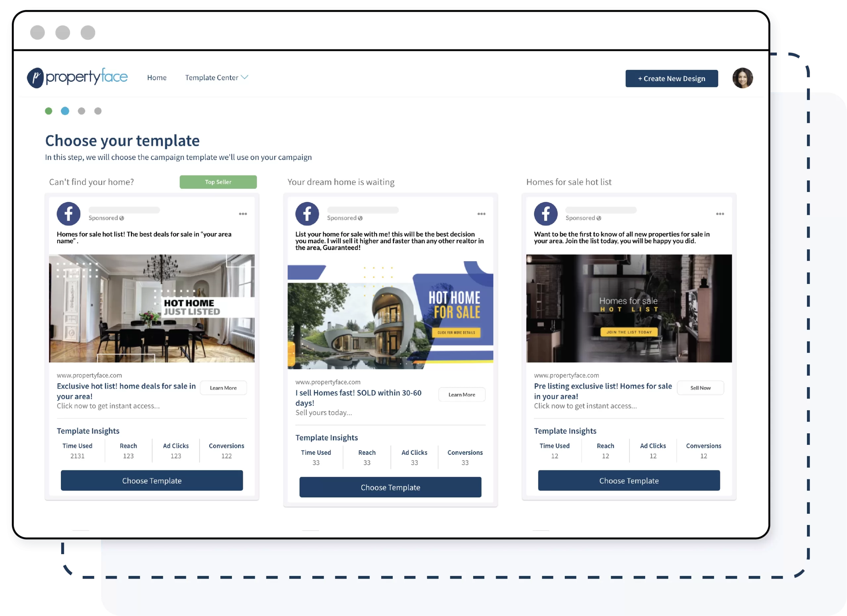
Task: Select the first green progress dot indicator
Action: pyautogui.click(x=49, y=111)
